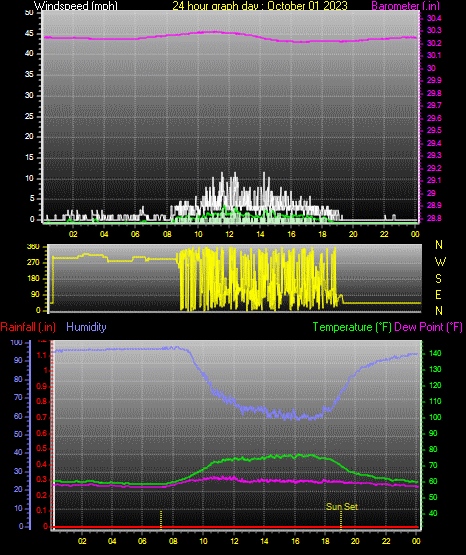Click the rainfall scale value 0.7
Viewport: 466px width, 555px height.
pos(42,417)
